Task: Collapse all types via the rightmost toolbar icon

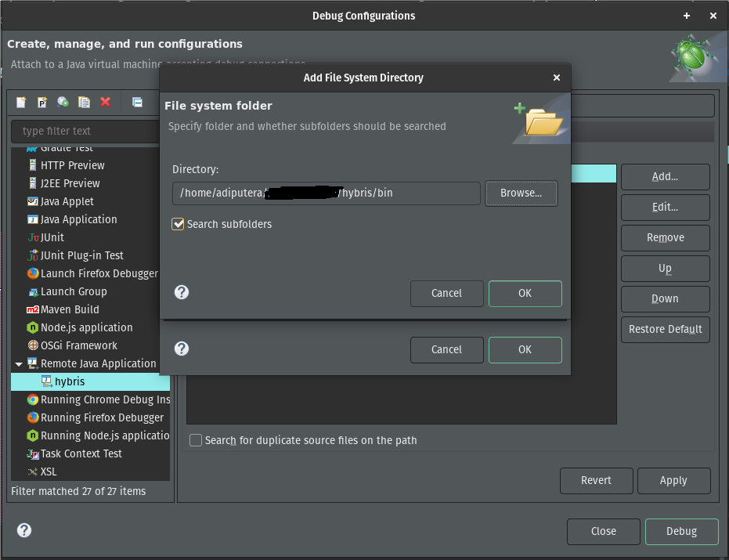Action: coord(136,103)
